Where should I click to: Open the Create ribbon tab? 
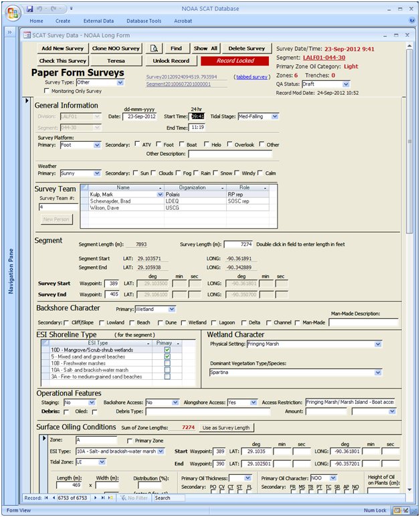click(63, 21)
